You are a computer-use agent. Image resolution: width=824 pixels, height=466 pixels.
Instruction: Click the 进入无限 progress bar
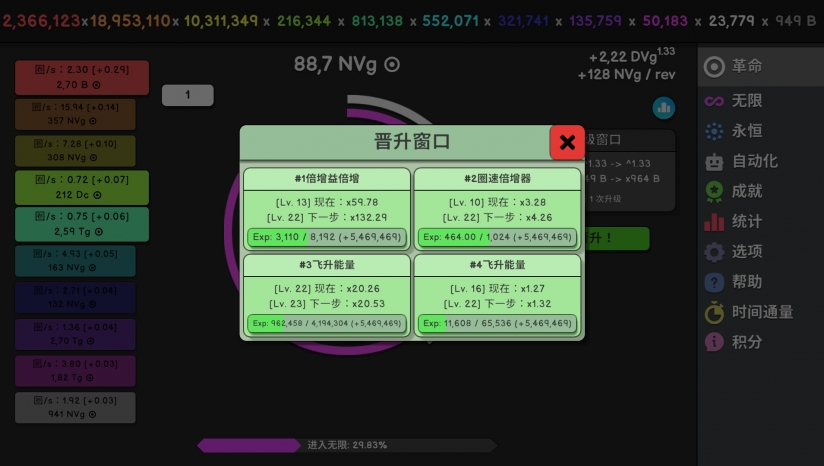[x=347, y=445]
